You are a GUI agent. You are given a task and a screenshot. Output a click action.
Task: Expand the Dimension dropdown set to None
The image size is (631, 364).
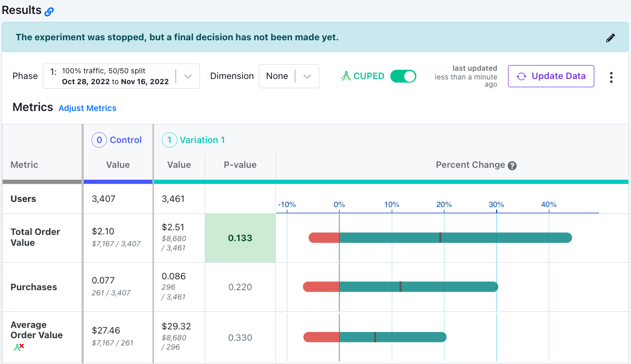click(289, 76)
